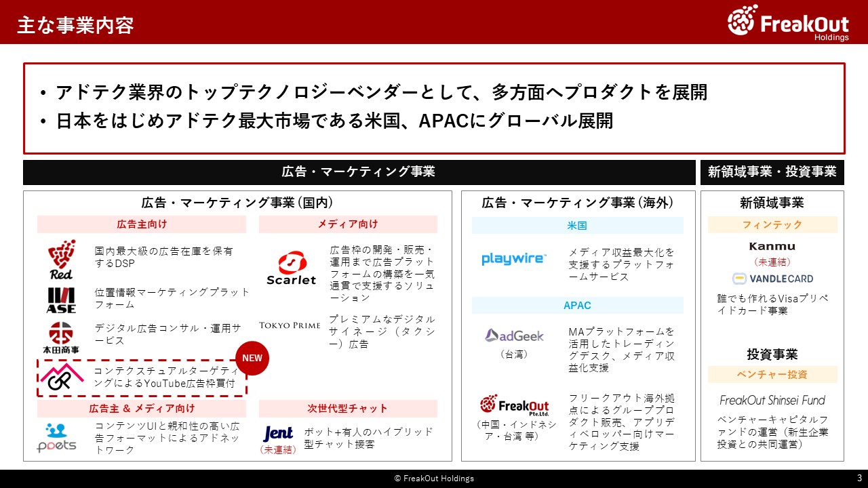Viewport: 868px width, 488px height.
Task: Click Scarlet description about 広告枠の開発・販売
Action: (382, 274)
